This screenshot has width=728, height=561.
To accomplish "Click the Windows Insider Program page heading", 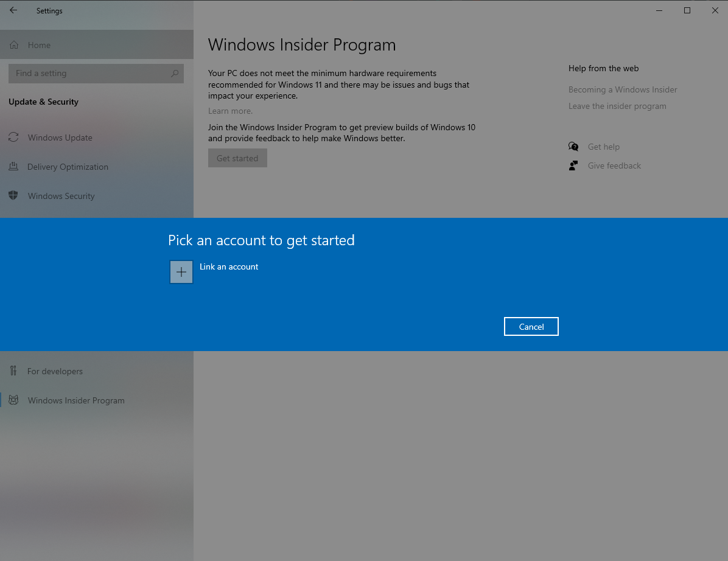I will click(302, 45).
